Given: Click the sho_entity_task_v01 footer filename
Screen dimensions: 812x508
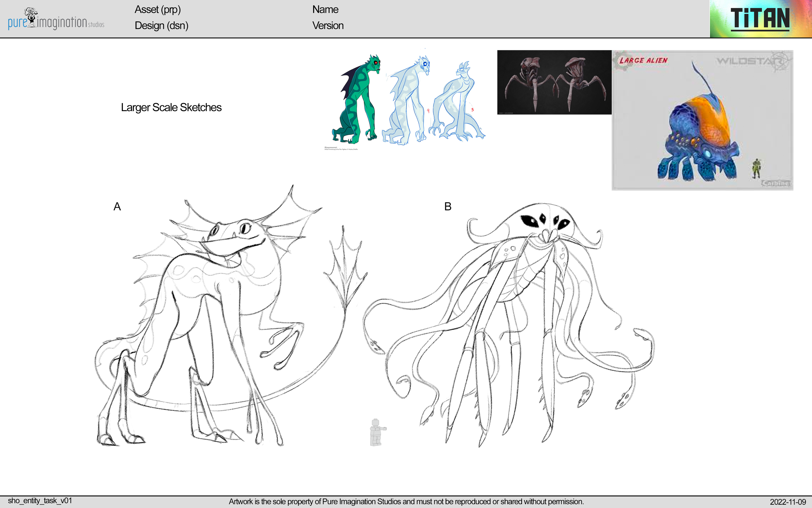Looking at the screenshot, I should pos(40,501).
